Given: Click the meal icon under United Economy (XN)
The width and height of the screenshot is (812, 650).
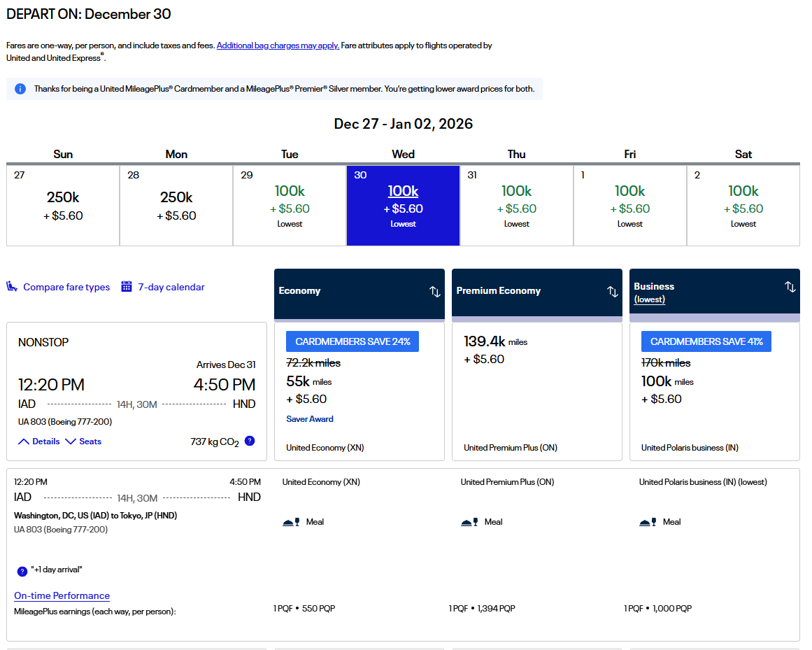Looking at the screenshot, I should 291,522.
